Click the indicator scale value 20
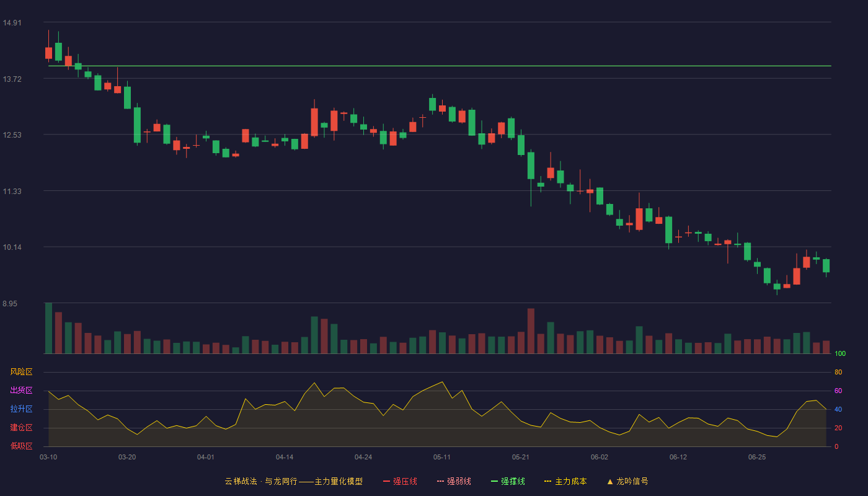868x496 pixels. [838, 428]
